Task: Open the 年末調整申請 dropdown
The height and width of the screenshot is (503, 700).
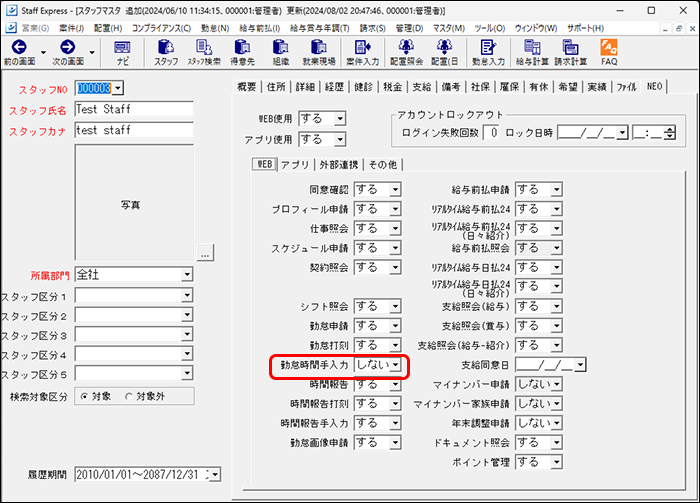Action: tap(556, 423)
